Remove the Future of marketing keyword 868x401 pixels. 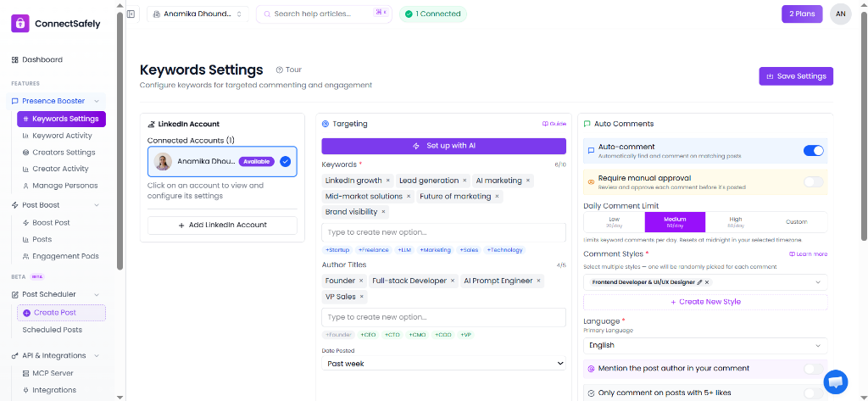point(497,196)
